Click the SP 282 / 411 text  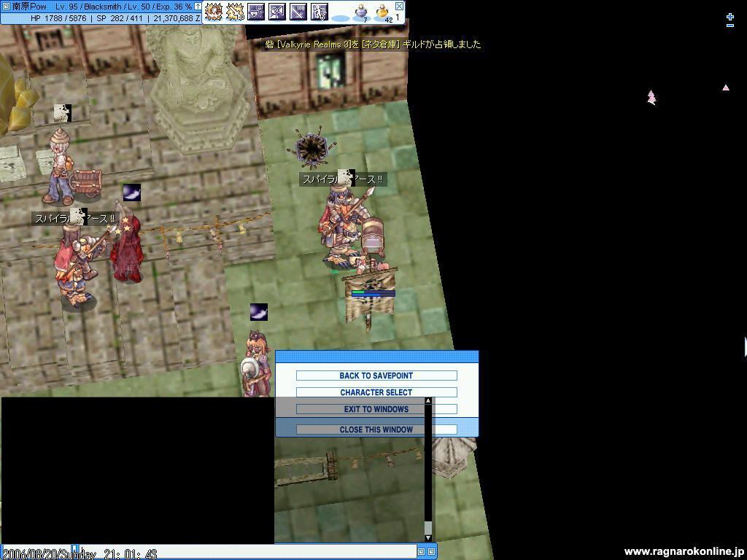click(x=119, y=18)
